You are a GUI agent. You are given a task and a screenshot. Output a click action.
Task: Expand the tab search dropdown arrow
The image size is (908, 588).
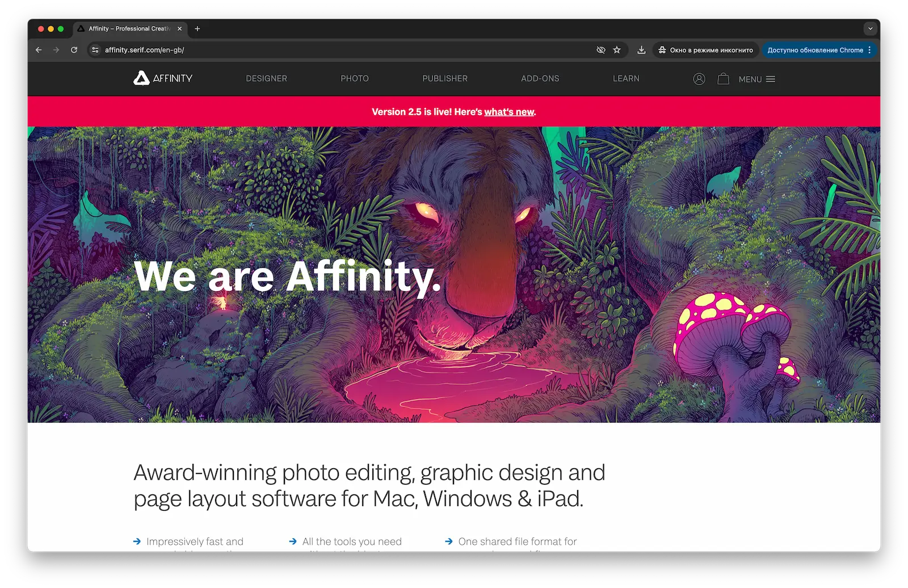[870, 28]
